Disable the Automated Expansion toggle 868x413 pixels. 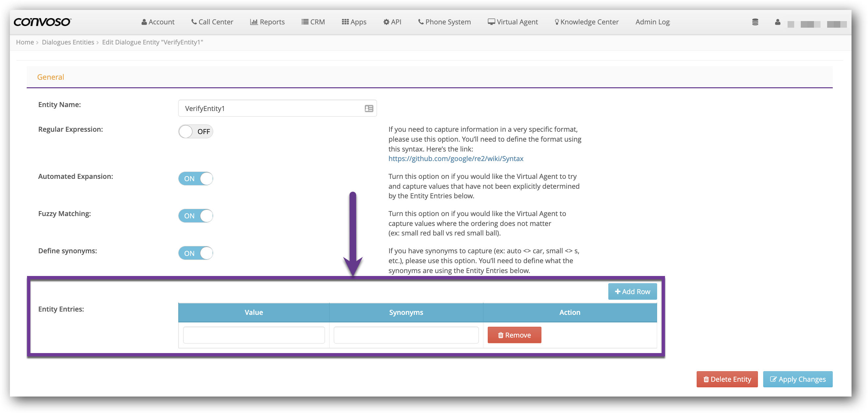[x=195, y=179]
